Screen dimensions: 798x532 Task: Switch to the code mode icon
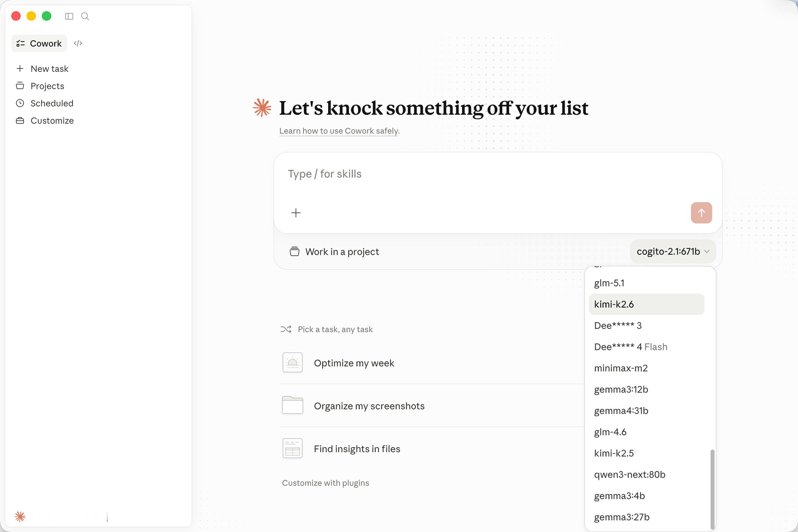point(78,44)
